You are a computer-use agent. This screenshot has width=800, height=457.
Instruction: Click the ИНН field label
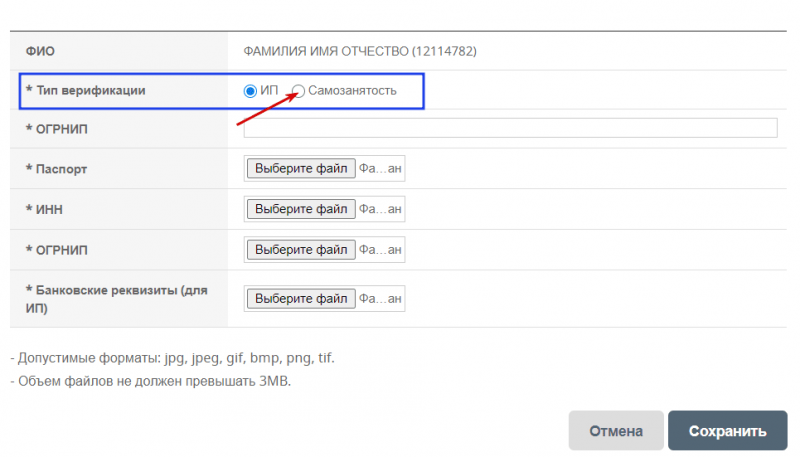[50, 209]
